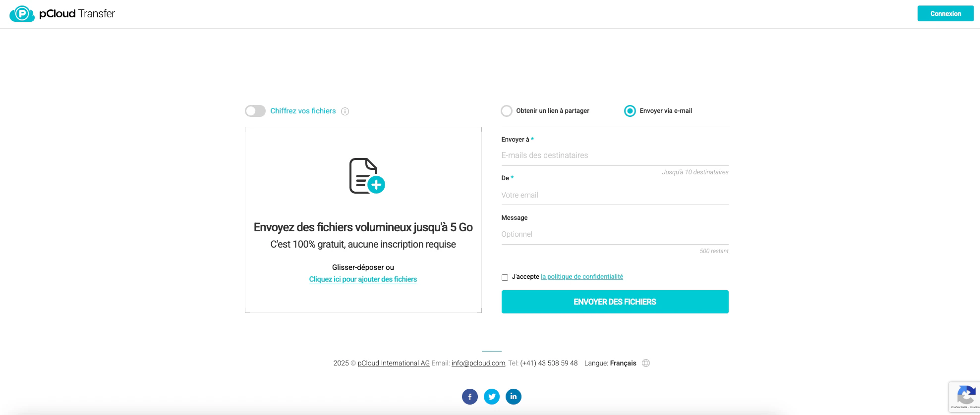980x415 pixels.
Task: Click ENVOYER DES FICHIERS button
Action: tap(615, 302)
